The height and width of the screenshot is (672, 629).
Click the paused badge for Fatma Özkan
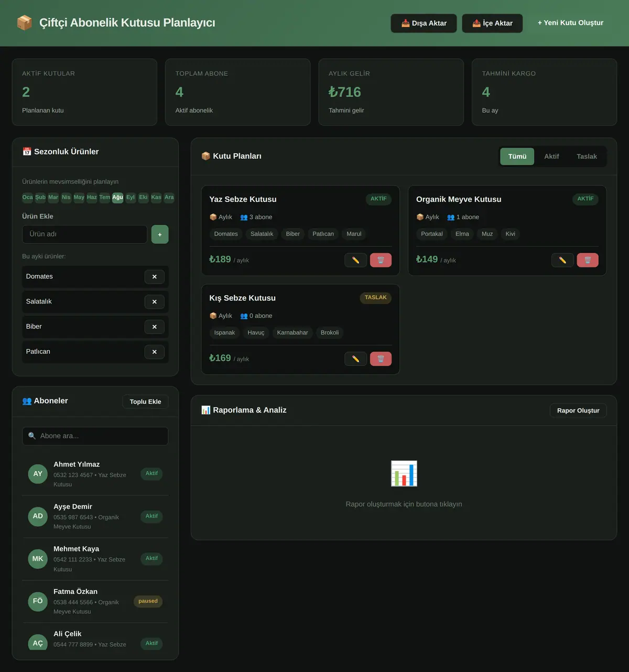pos(148,601)
